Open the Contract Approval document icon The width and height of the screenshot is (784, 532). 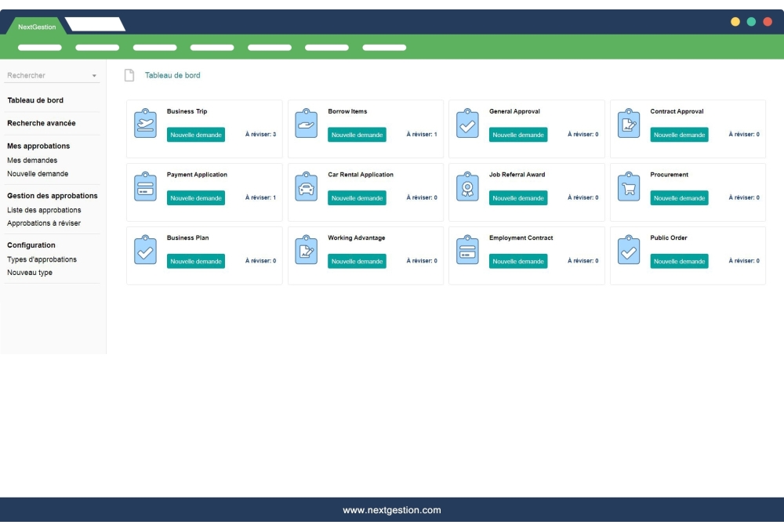[628, 123]
